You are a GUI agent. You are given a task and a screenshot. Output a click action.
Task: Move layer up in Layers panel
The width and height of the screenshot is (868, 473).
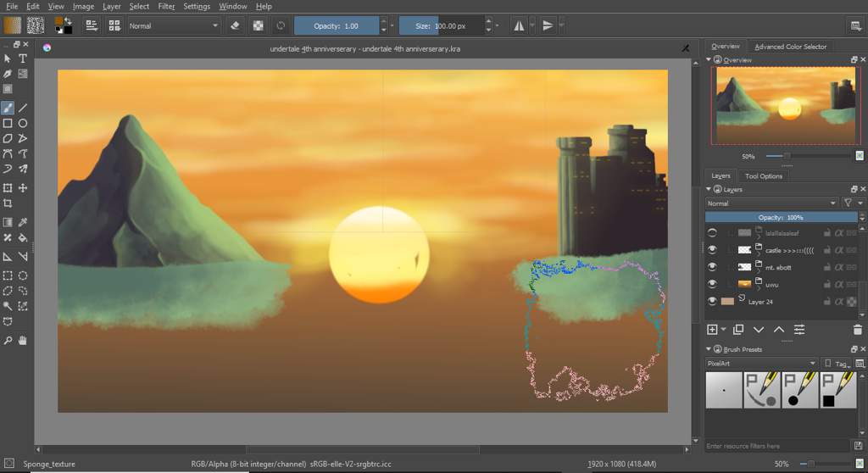pos(779,330)
